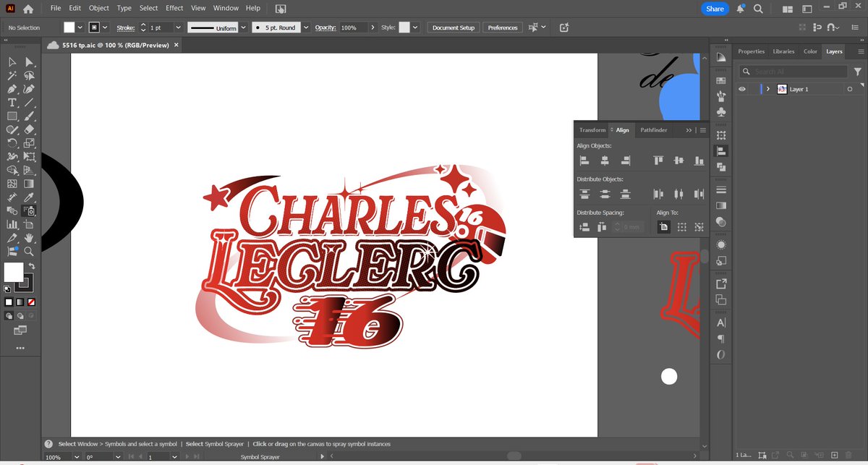Expand the collapsed Align panel tabs
Viewport: 868px width, 465px height.
[689, 130]
